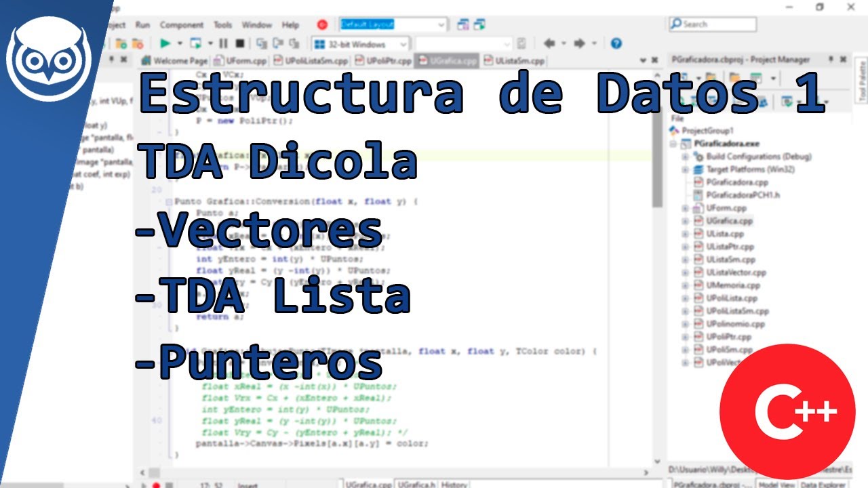Click the middle debug step icon
The width and height of the screenshot is (868, 488).
point(277,43)
